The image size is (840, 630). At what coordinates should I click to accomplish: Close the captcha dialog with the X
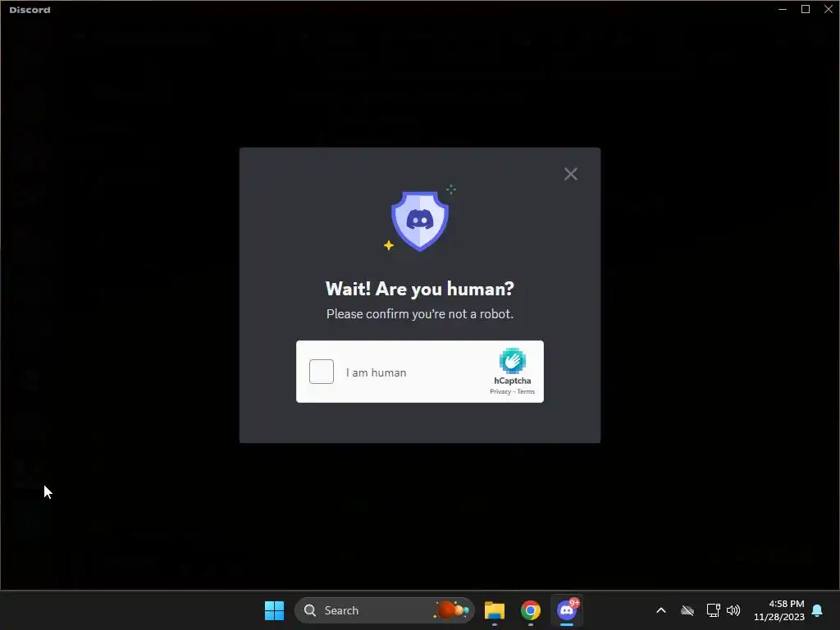point(571,174)
